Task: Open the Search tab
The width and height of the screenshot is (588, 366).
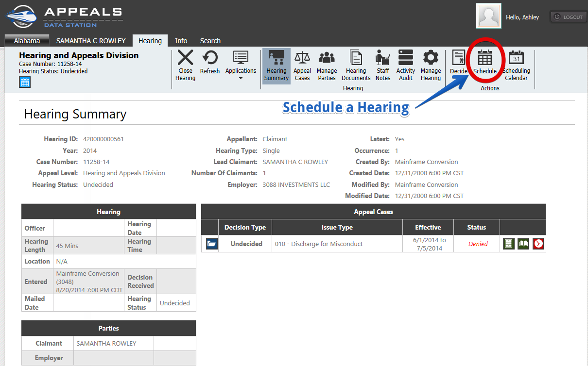Action: 210,41
